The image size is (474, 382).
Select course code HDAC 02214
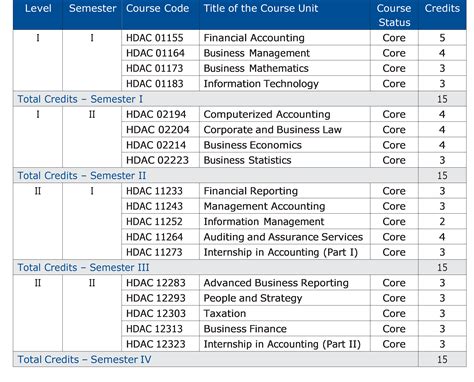pyautogui.click(x=156, y=145)
